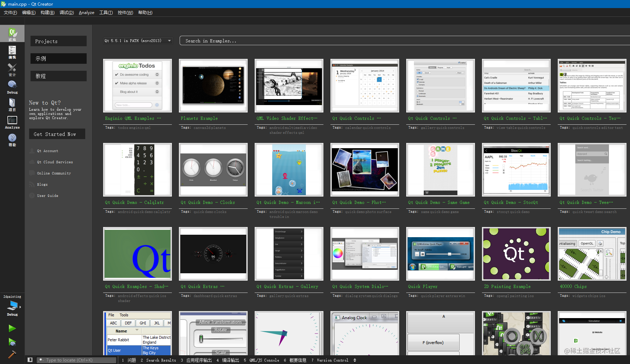This screenshot has width=630, height=364.
Task: Click Online Community icon
Action: point(32,173)
